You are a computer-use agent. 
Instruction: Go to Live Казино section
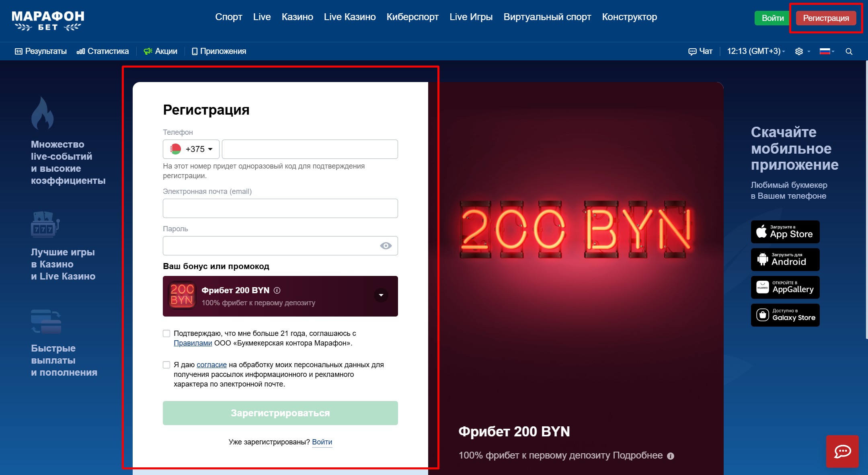coord(350,17)
